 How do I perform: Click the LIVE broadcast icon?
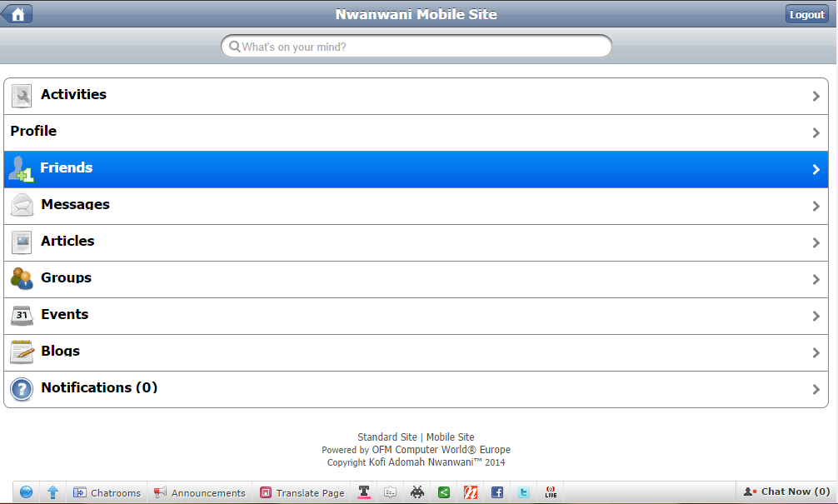(x=551, y=492)
